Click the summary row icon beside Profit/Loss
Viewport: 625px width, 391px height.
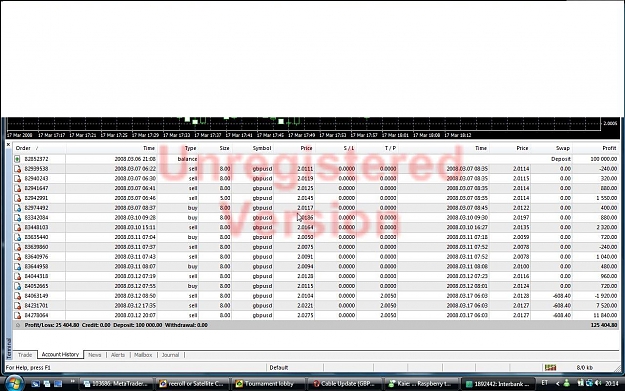coord(18,325)
